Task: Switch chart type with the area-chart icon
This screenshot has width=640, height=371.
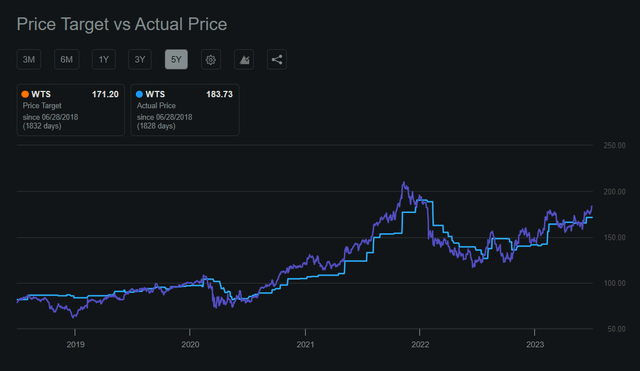Action: tap(244, 60)
